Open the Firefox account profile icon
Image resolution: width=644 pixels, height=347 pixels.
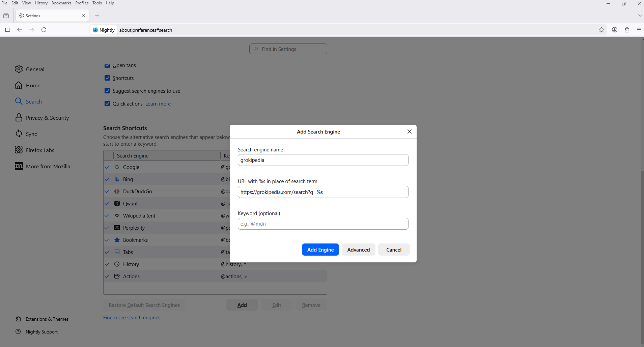tap(615, 30)
